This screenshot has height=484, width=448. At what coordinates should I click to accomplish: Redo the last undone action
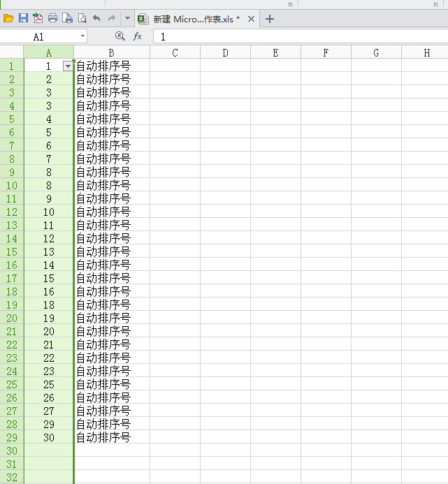tap(112, 18)
